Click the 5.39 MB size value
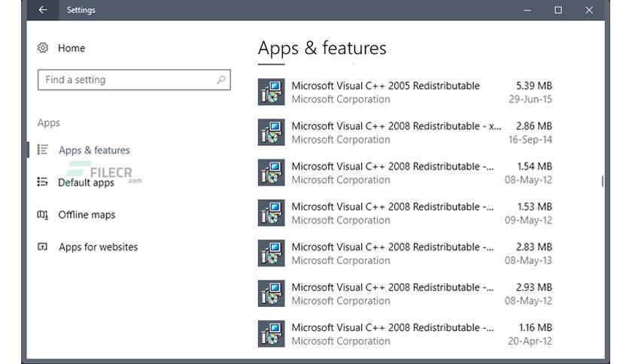 534,86
